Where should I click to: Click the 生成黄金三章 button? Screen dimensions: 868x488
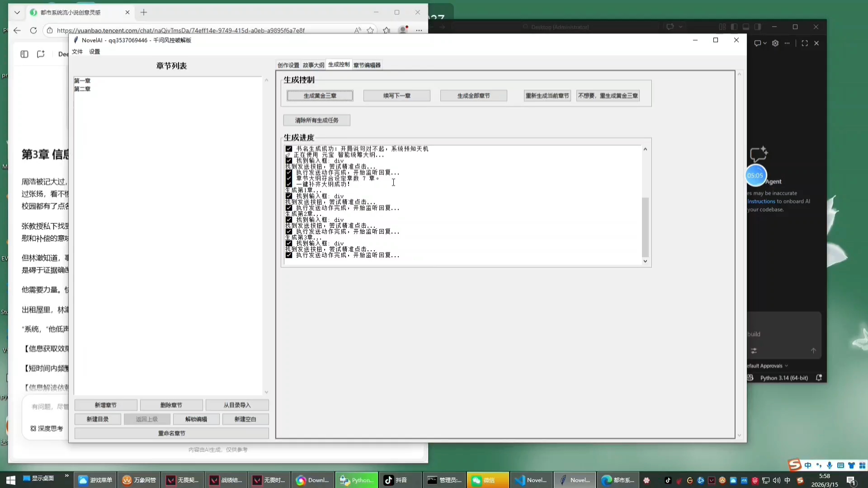click(320, 96)
